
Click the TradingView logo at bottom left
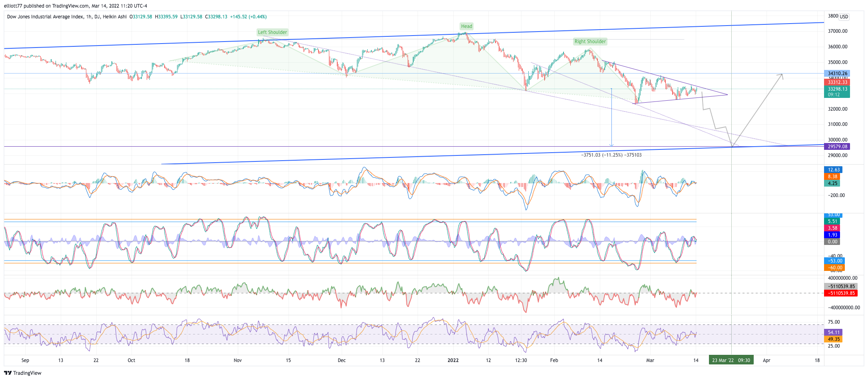click(x=23, y=373)
